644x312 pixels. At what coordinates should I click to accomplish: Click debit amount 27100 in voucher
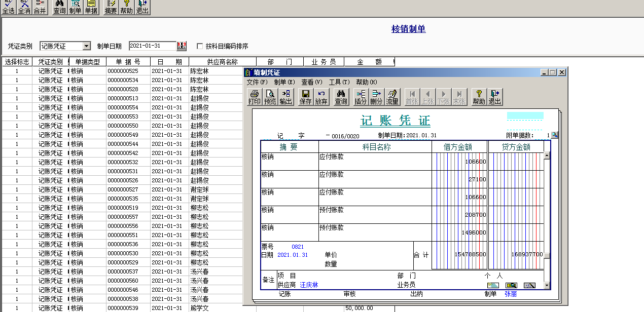coord(477,179)
